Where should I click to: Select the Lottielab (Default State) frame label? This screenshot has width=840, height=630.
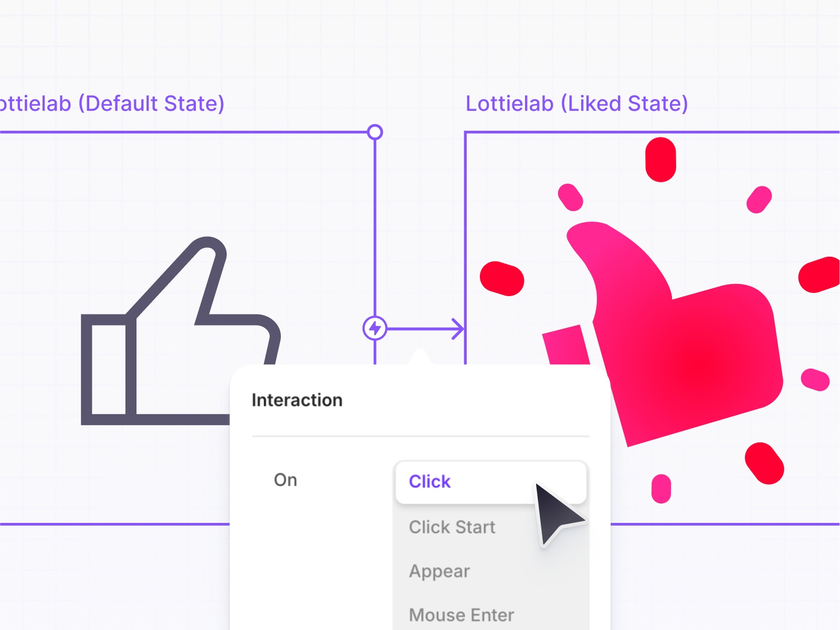pos(113,103)
